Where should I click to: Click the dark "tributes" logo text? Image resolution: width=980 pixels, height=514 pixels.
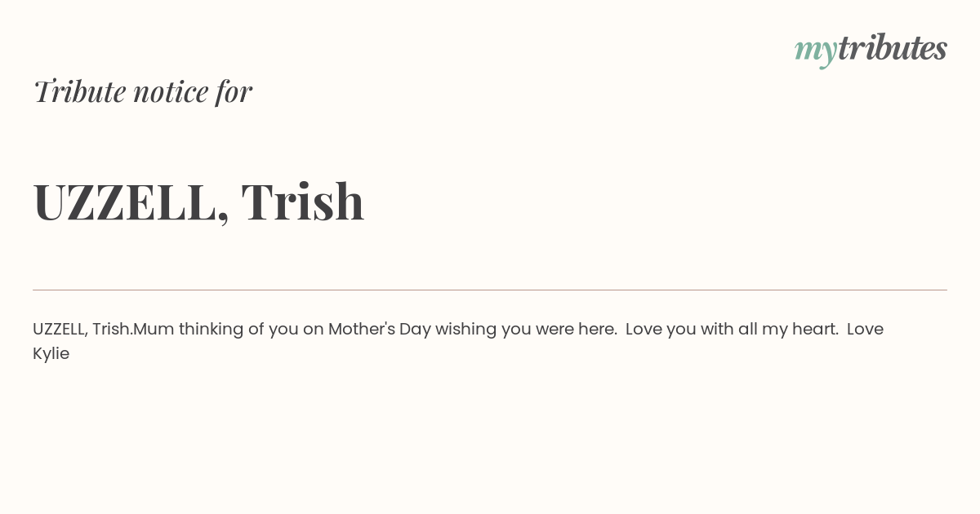(x=892, y=48)
